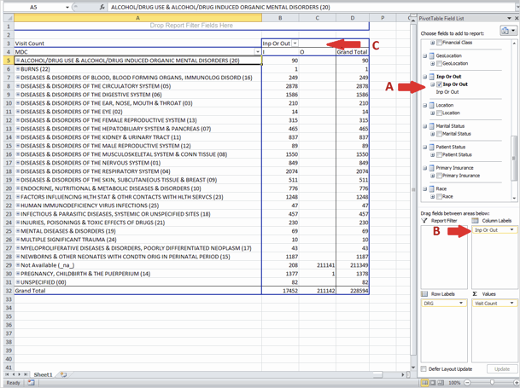This screenshot has height=388, width=520.
Task: Click the macro recording icon in status bar
Action: [31, 383]
